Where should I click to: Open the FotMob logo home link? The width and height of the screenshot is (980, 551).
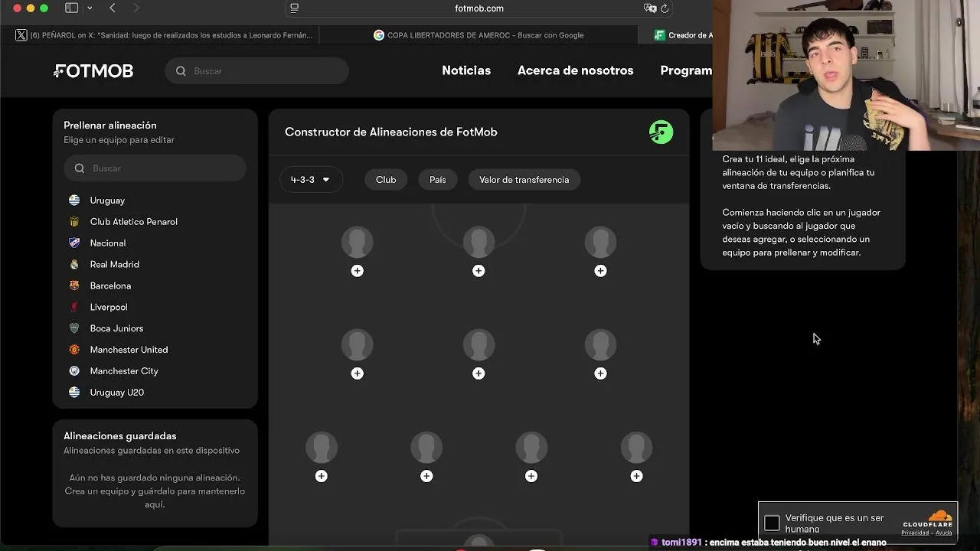pyautogui.click(x=93, y=71)
